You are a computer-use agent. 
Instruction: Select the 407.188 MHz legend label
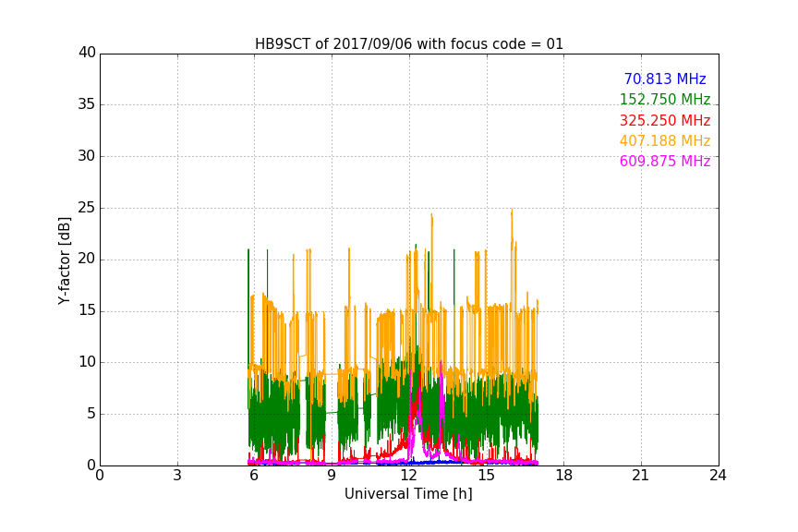coord(665,140)
